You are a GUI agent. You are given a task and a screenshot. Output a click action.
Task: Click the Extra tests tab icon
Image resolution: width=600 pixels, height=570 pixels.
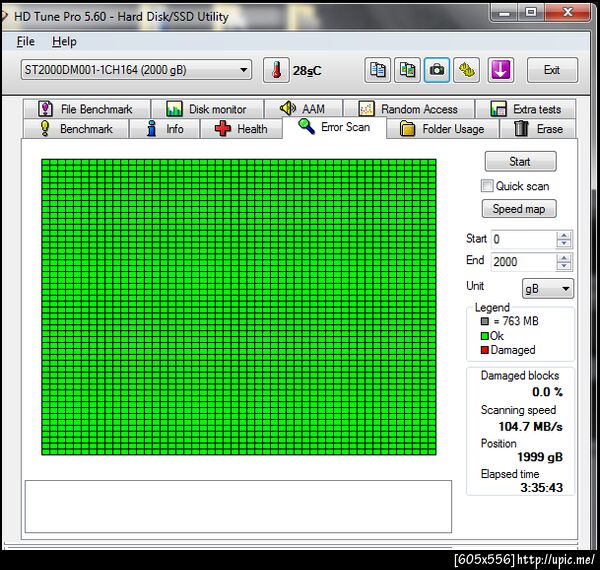tap(498, 109)
